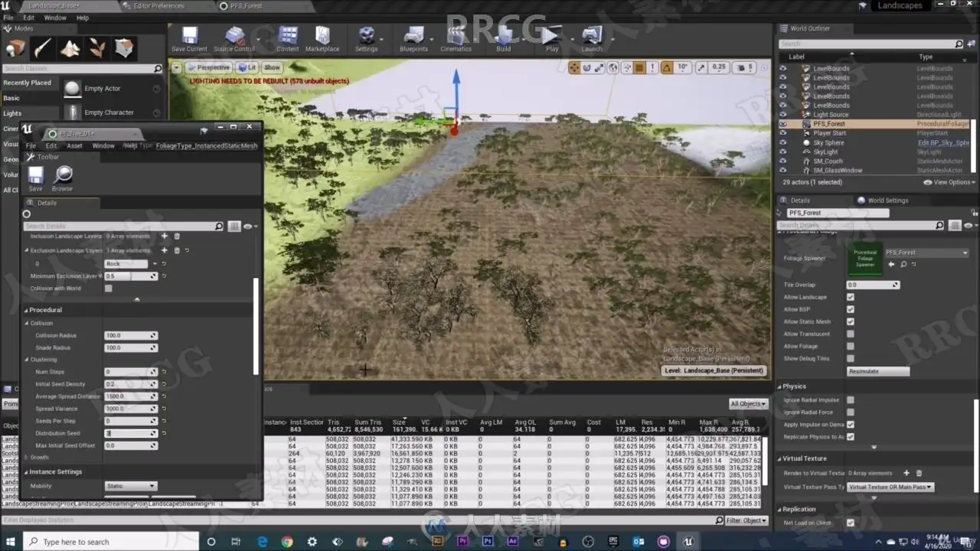
Task: Click the Blueprints toolbar icon
Action: (413, 37)
